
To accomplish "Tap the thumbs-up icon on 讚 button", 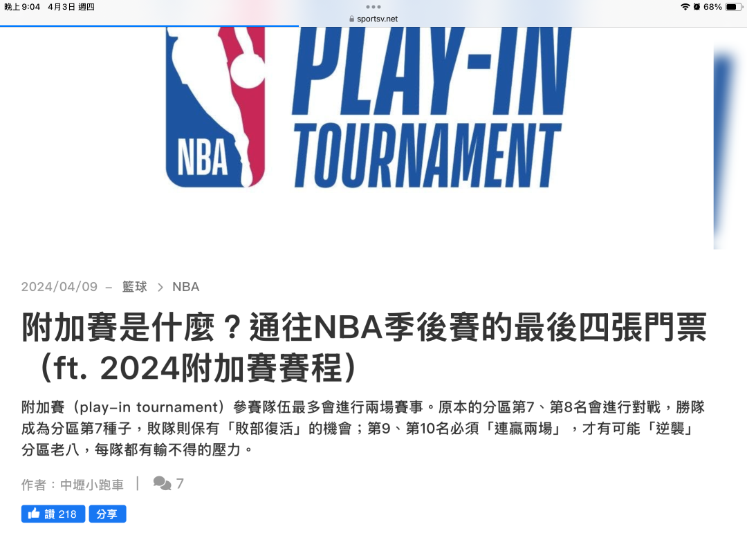I will pyautogui.click(x=34, y=513).
